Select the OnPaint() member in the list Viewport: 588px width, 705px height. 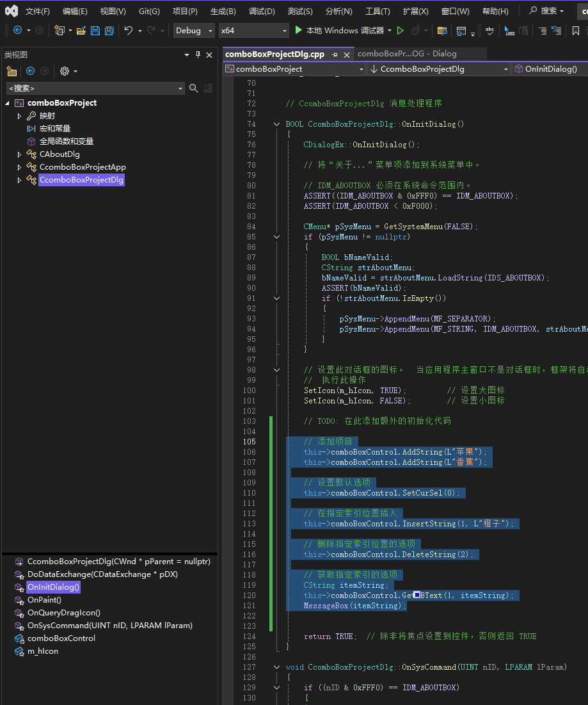[44, 600]
